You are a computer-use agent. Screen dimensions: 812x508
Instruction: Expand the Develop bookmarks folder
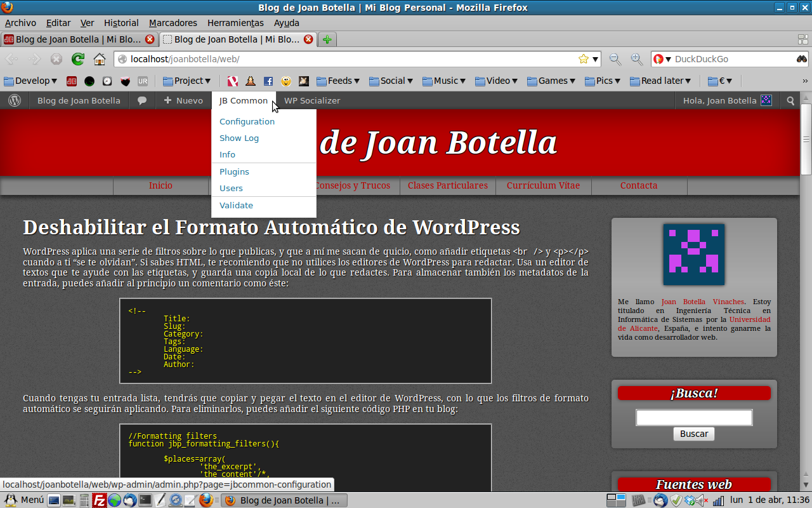(30, 81)
